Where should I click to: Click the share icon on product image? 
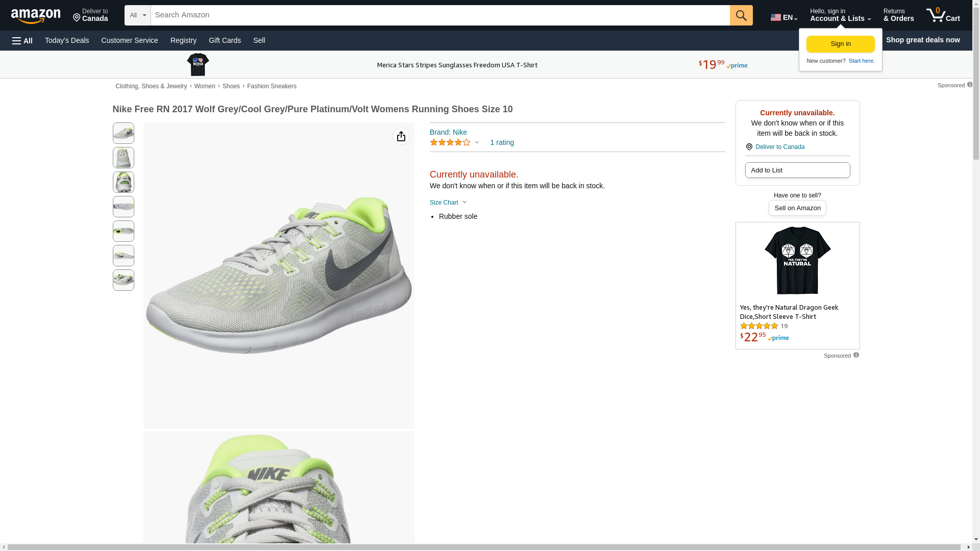(x=401, y=136)
